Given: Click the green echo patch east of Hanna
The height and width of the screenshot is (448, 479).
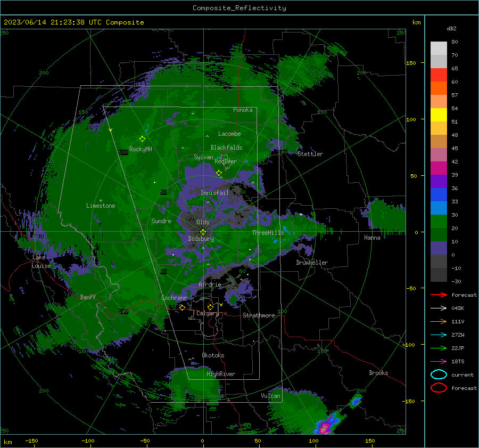Looking at the screenshot, I should click(386, 214).
